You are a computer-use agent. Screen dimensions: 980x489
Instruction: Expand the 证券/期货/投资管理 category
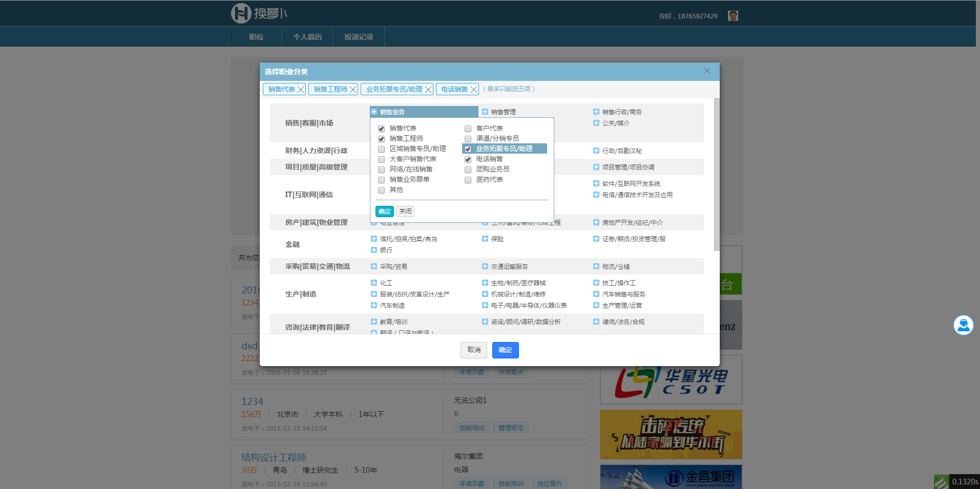tap(596, 239)
